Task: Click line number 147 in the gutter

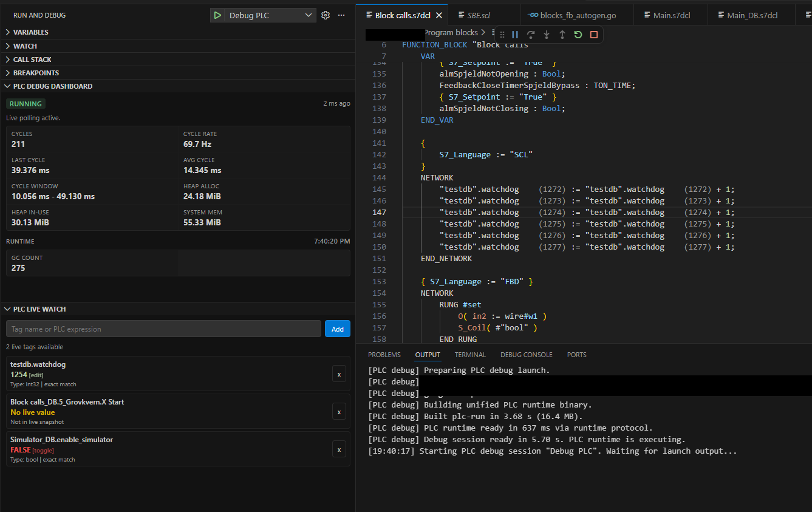Action: click(379, 213)
